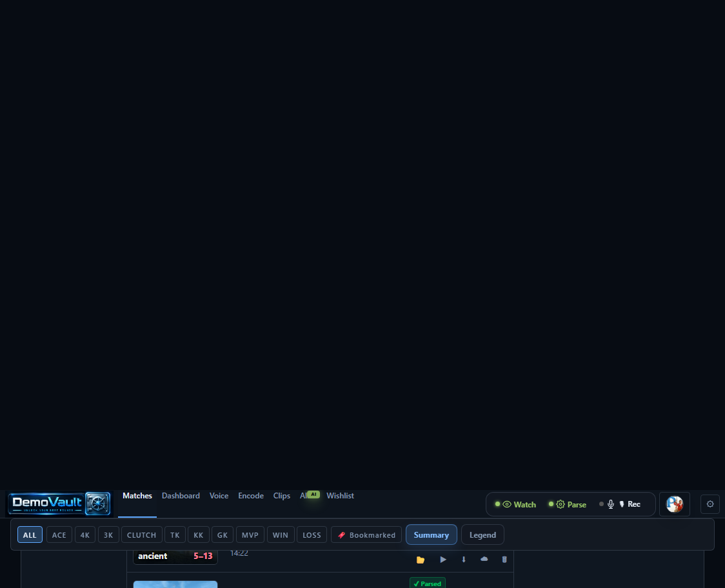The height and width of the screenshot is (588, 725).
Task: Open settings gear at top right
Action: (x=710, y=504)
